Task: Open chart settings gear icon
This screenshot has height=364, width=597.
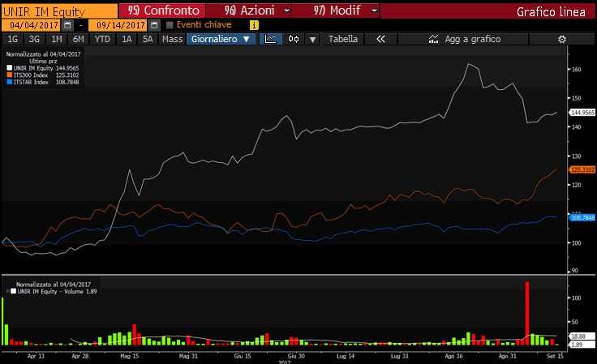Action: coord(561,39)
